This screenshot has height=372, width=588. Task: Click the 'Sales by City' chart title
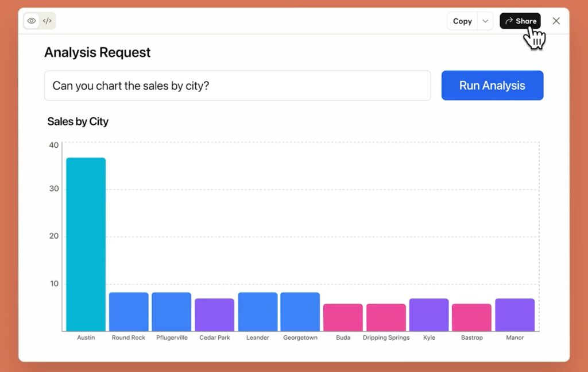(78, 122)
